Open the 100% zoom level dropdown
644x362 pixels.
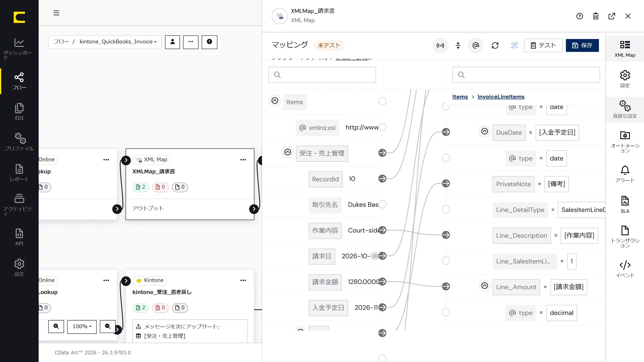point(82,327)
